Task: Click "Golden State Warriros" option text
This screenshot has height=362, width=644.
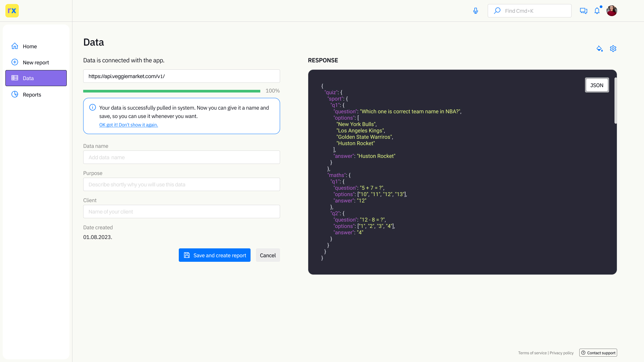Action: coord(364,137)
